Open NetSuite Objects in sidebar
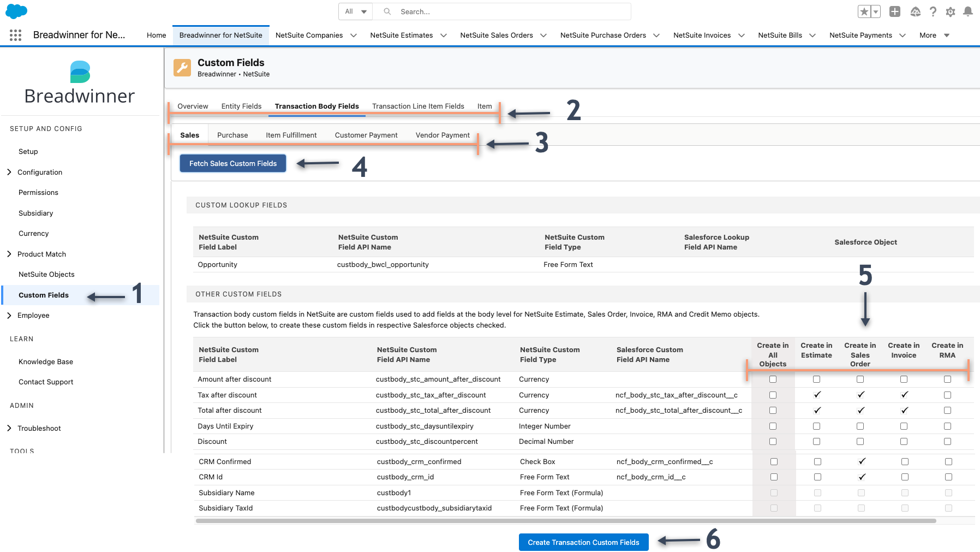The image size is (980, 552). [46, 275]
